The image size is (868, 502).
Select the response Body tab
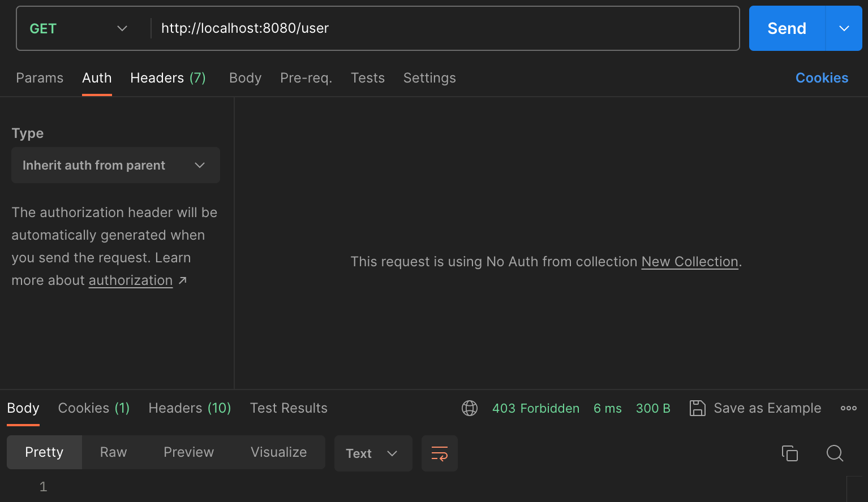pyautogui.click(x=23, y=408)
